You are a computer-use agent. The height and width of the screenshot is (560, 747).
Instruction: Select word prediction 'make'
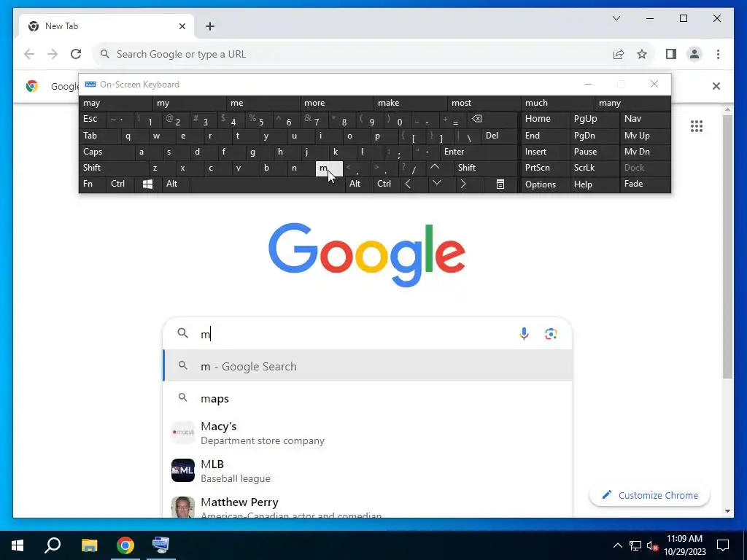pos(411,104)
